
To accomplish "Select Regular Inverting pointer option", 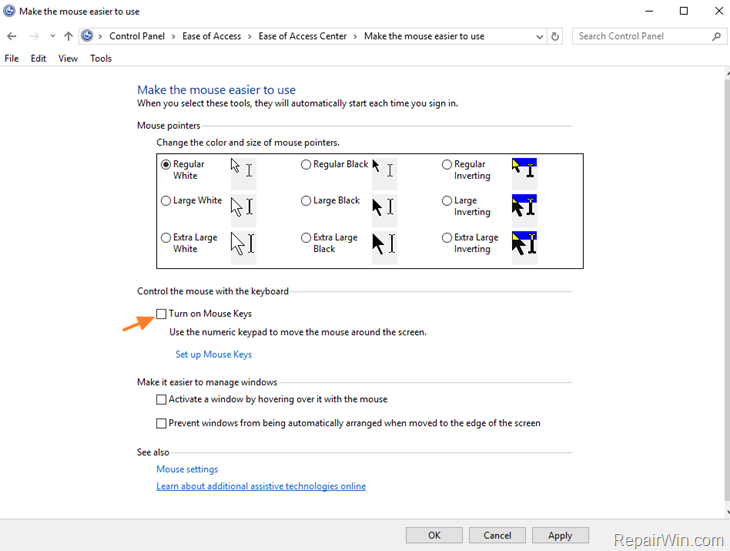I will point(447,165).
